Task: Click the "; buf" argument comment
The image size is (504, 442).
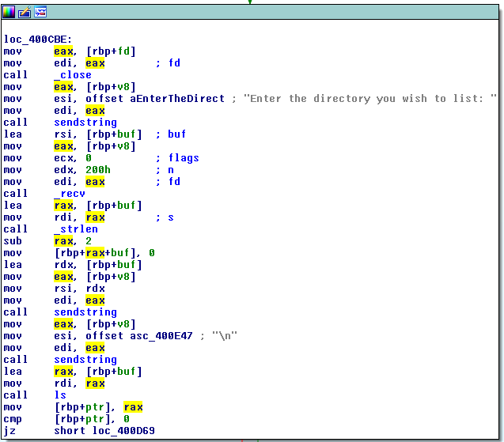Action: click(171, 134)
